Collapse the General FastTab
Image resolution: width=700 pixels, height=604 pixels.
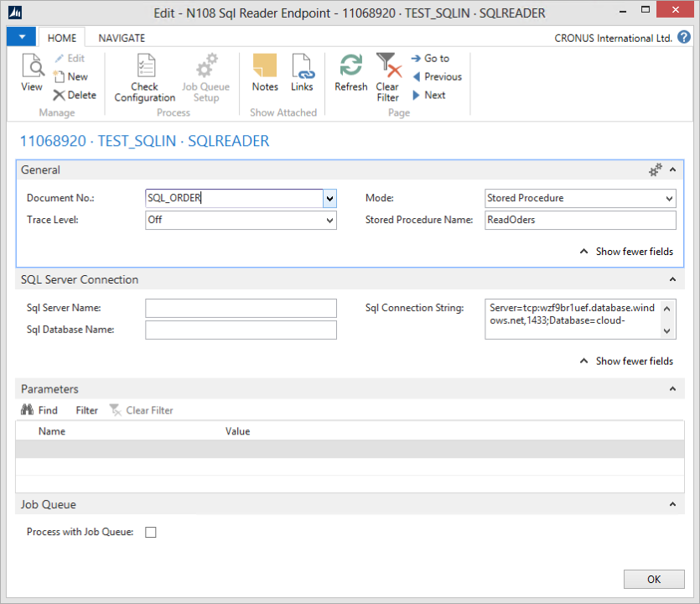pos(673,169)
